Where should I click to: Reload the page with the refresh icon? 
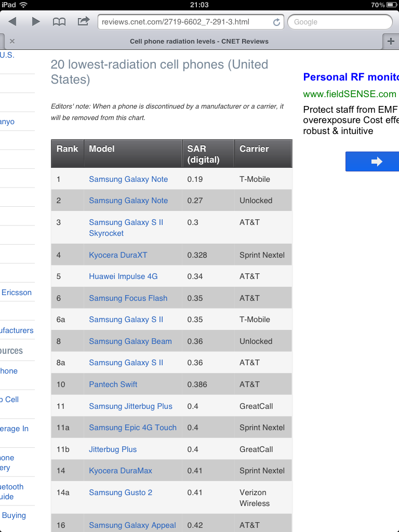pyautogui.click(x=276, y=22)
